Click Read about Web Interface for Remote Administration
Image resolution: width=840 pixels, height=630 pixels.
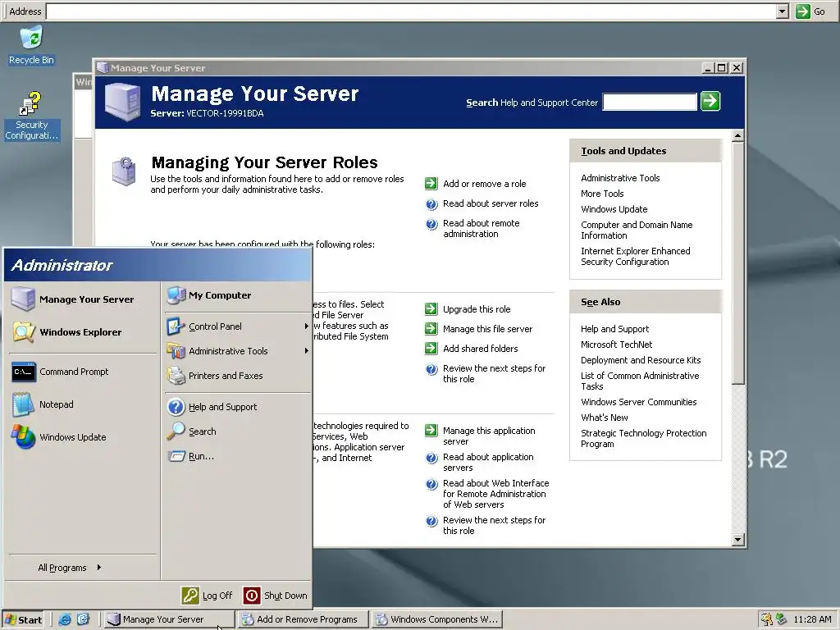tap(495, 494)
